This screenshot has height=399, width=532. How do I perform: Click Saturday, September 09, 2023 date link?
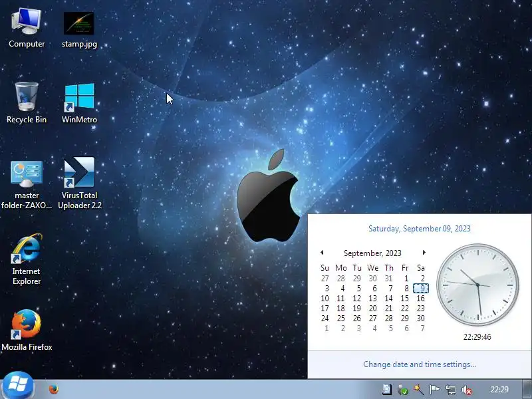420,228
